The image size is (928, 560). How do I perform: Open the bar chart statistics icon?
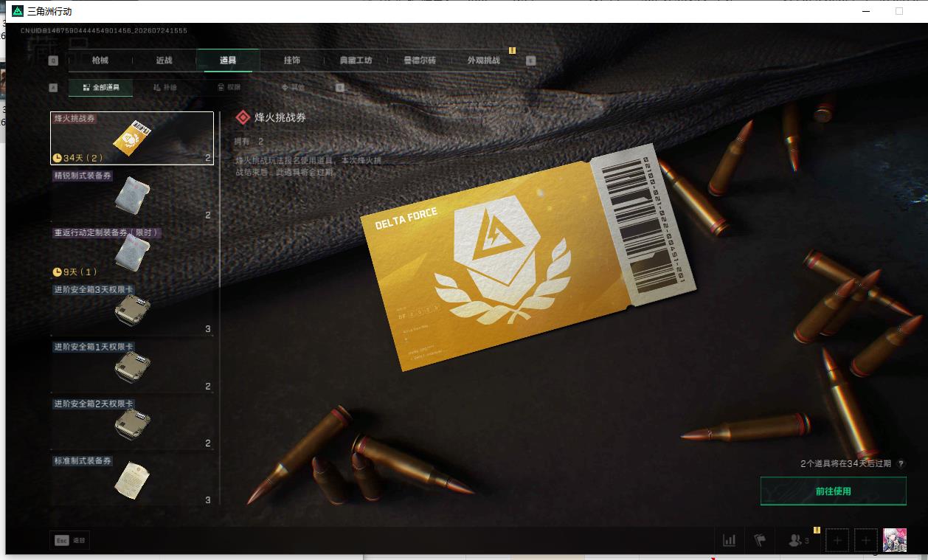point(729,540)
